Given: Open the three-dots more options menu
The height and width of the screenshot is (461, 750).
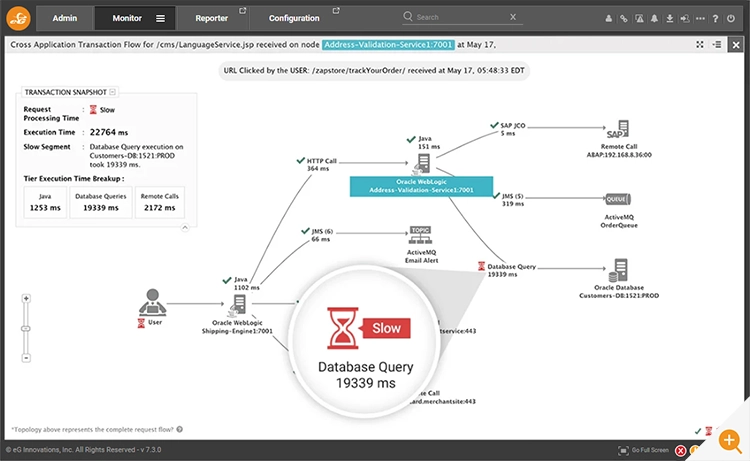Looking at the screenshot, I should click(x=700, y=19).
